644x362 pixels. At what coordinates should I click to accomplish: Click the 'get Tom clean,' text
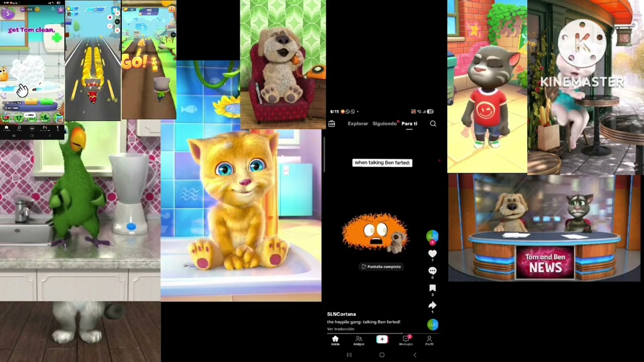[31, 30]
